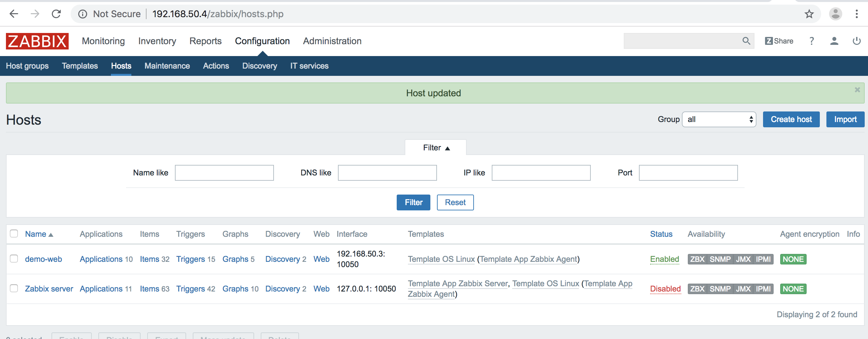Click the browser forward arrow
The width and height of the screenshot is (868, 339).
[x=35, y=14]
